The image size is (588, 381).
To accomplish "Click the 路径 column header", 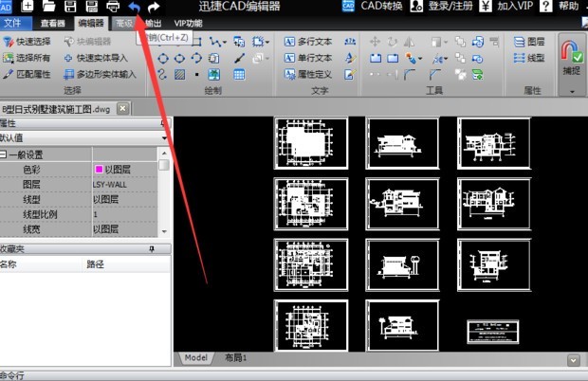I will [95, 264].
